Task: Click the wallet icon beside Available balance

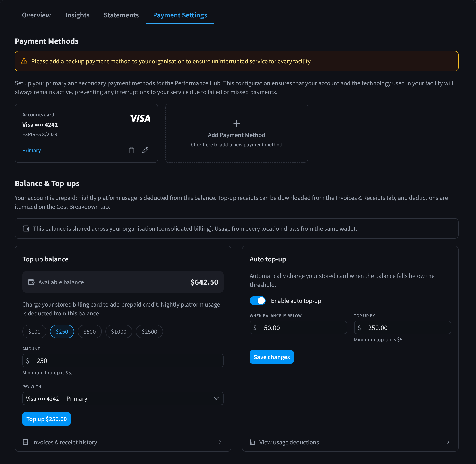Action: click(31, 282)
